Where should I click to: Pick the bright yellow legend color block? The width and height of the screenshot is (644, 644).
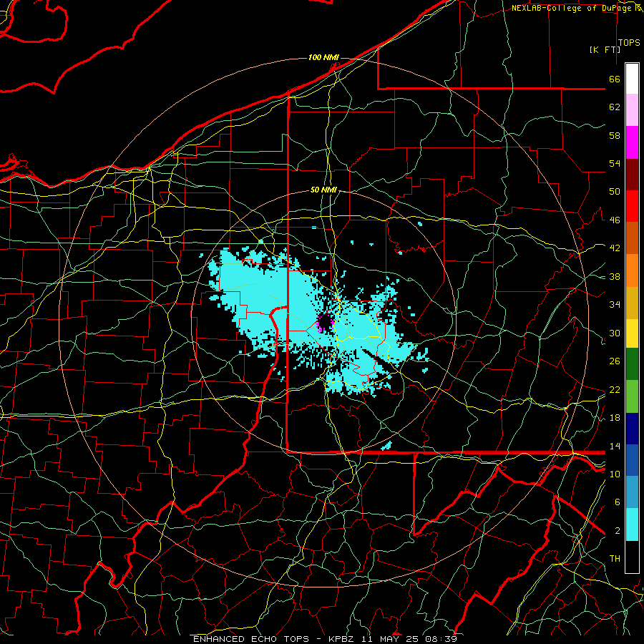[x=632, y=333]
